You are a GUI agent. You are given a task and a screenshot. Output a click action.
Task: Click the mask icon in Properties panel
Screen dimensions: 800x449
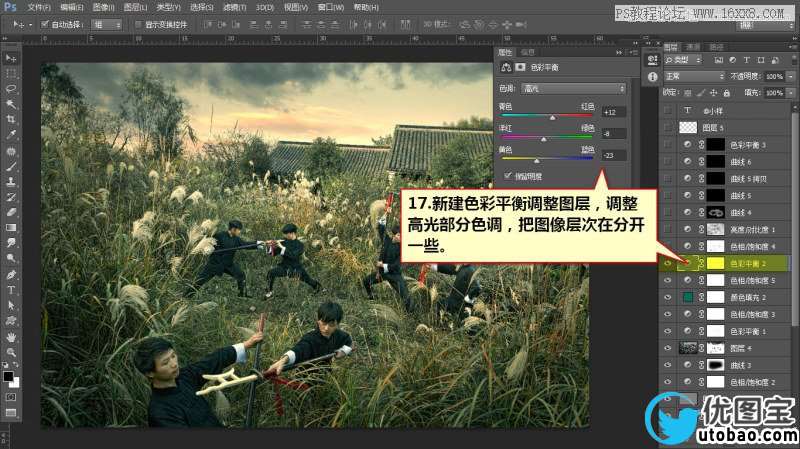[x=520, y=67]
